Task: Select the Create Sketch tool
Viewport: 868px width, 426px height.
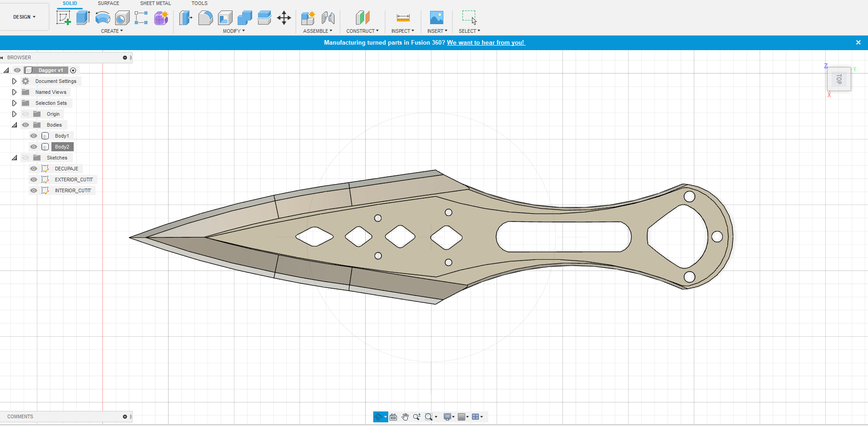Action: [63, 18]
